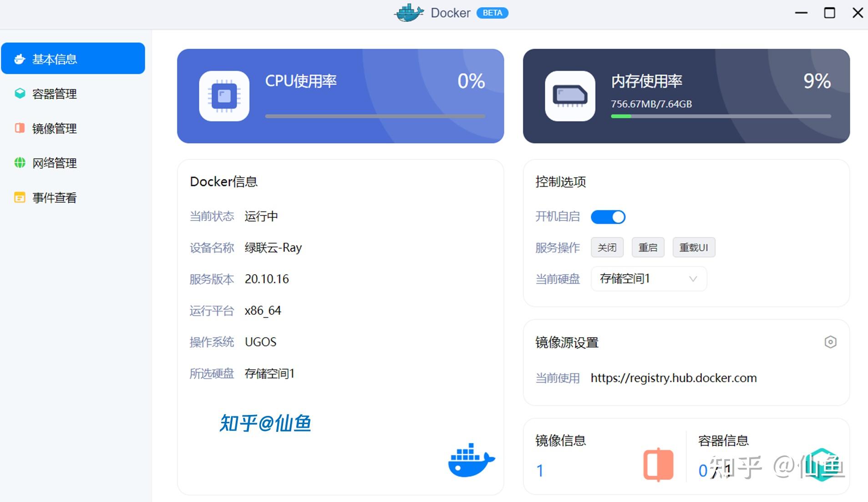Open the 基本信息 menu

73,58
